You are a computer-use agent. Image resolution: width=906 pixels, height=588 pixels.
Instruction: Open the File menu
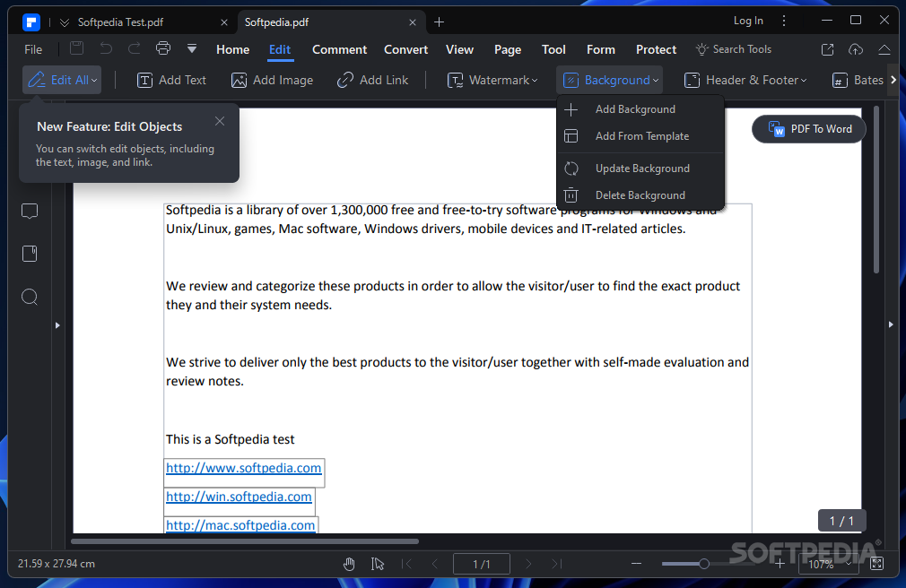coord(33,49)
